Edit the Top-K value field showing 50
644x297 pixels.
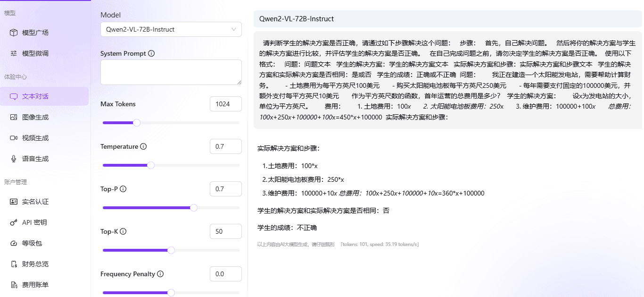click(x=225, y=231)
